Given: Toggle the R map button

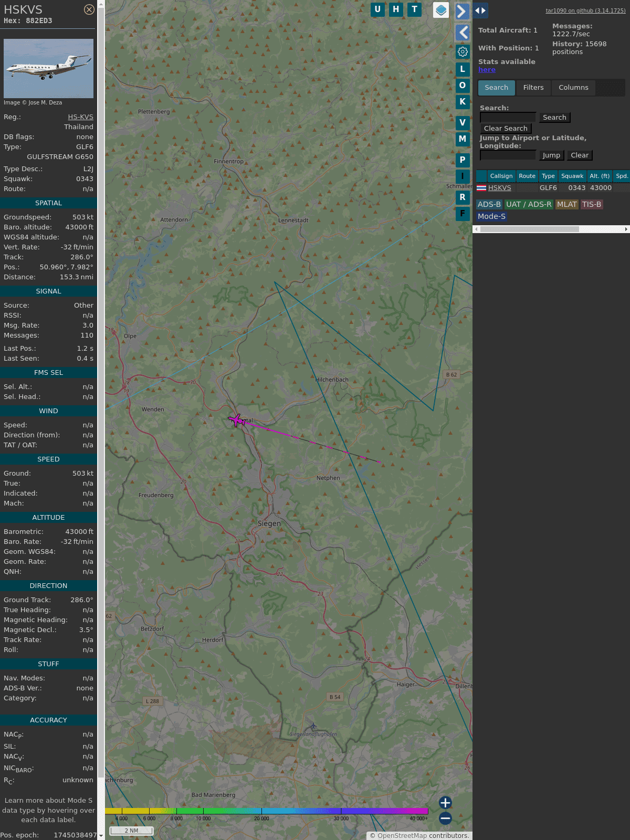Looking at the screenshot, I should [463, 197].
